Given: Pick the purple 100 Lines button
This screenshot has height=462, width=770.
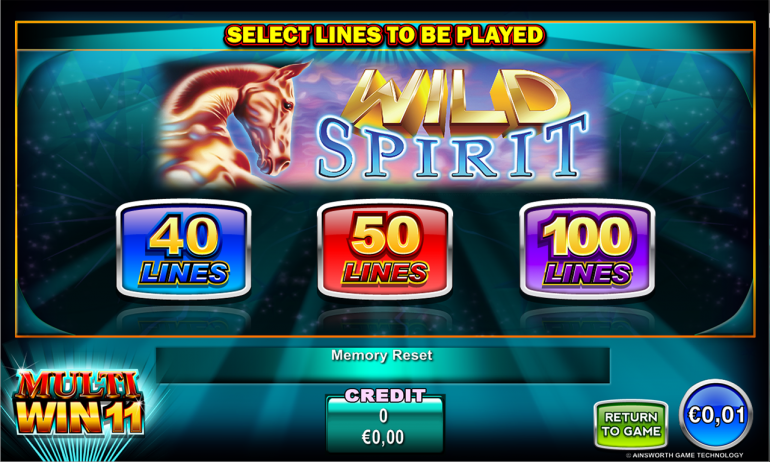Looking at the screenshot, I should pyautogui.click(x=587, y=249).
